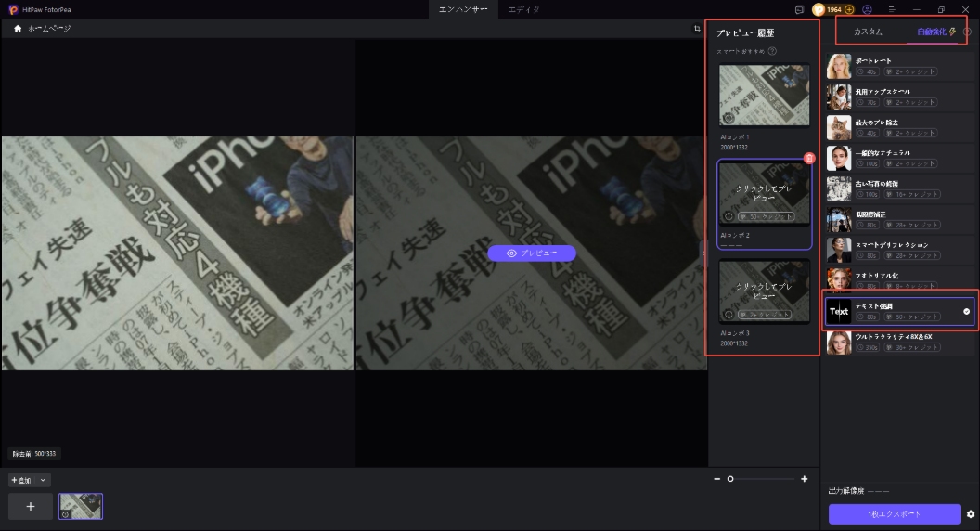Open the hamburger menu in title bar
This screenshot has height=531, width=980.
coord(892,9)
